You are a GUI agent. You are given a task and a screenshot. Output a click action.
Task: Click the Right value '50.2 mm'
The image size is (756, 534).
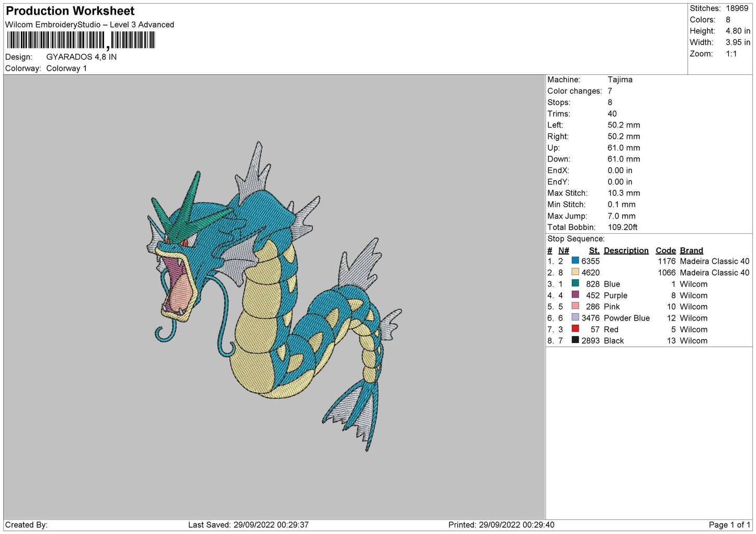click(x=624, y=137)
